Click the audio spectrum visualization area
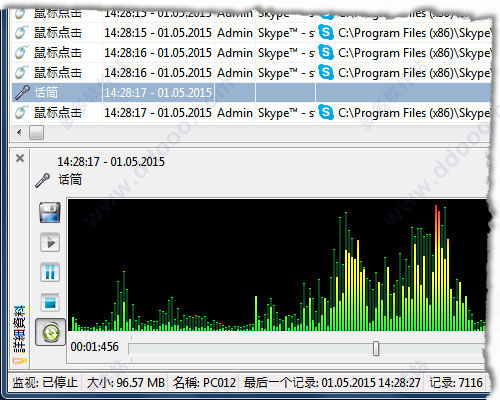Viewport: 500px width, 400px height. tap(278, 265)
